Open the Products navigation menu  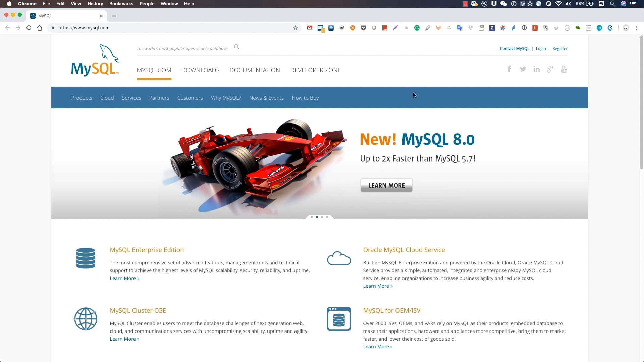click(x=82, y=98)
